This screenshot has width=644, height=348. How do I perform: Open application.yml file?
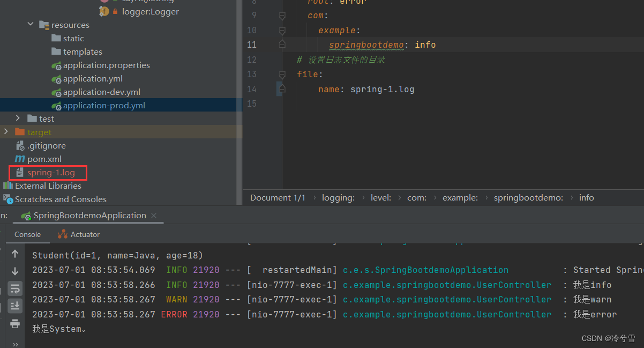[x=93, y=78]
